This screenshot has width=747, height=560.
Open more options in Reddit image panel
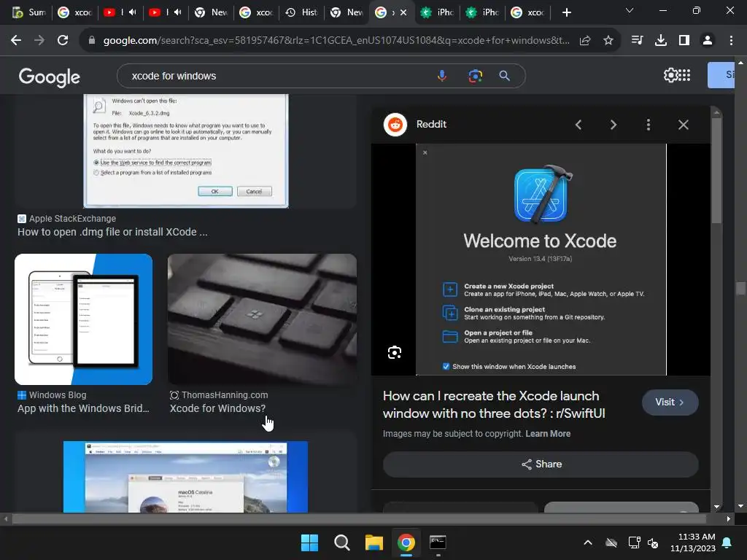[x=648, y=125]
